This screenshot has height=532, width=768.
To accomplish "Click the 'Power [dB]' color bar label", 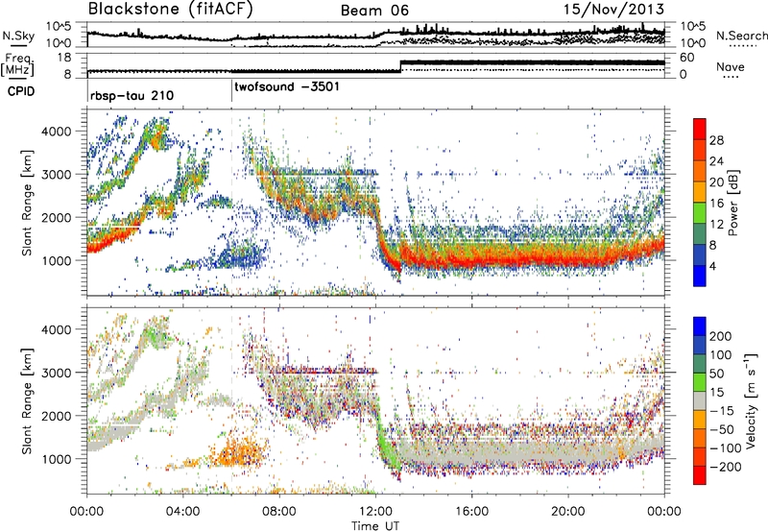I will [x=732, y=203].
